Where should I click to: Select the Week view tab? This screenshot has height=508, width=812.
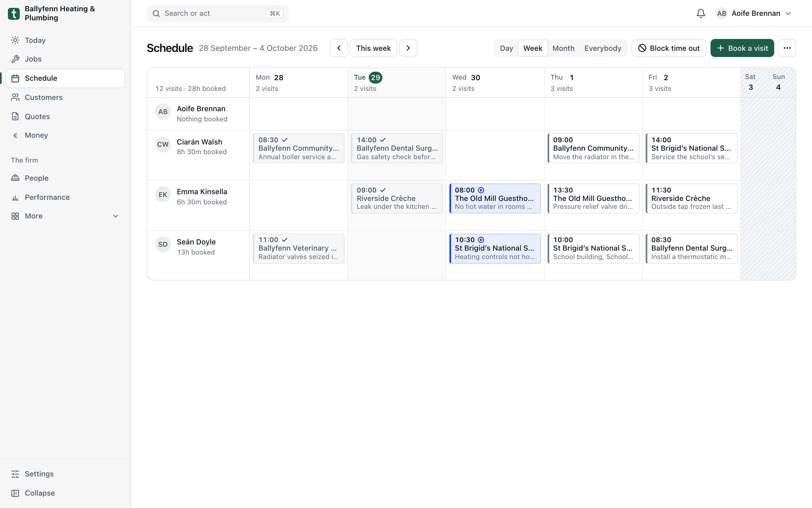tap(533, 48)
